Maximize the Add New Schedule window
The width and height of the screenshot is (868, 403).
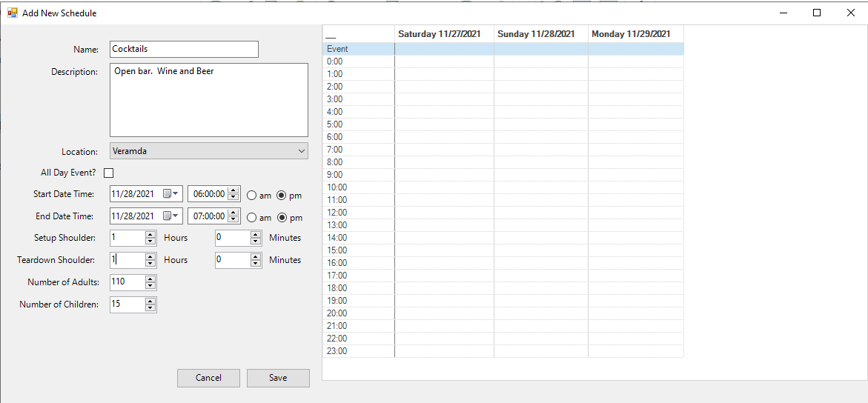tap(817, 13)
